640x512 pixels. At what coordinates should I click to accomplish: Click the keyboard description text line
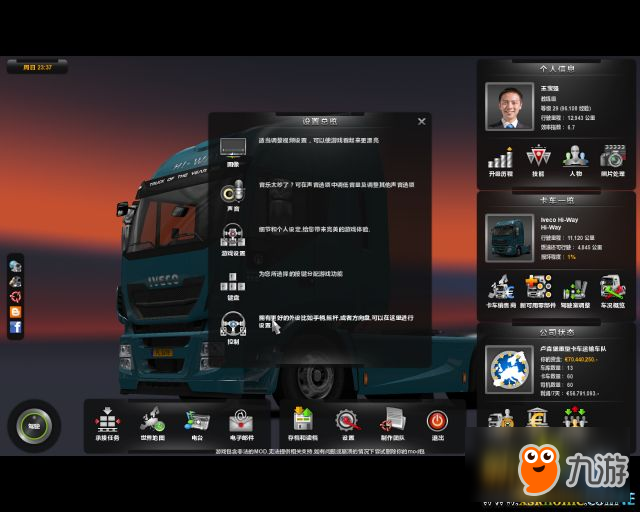pos(300,274)
